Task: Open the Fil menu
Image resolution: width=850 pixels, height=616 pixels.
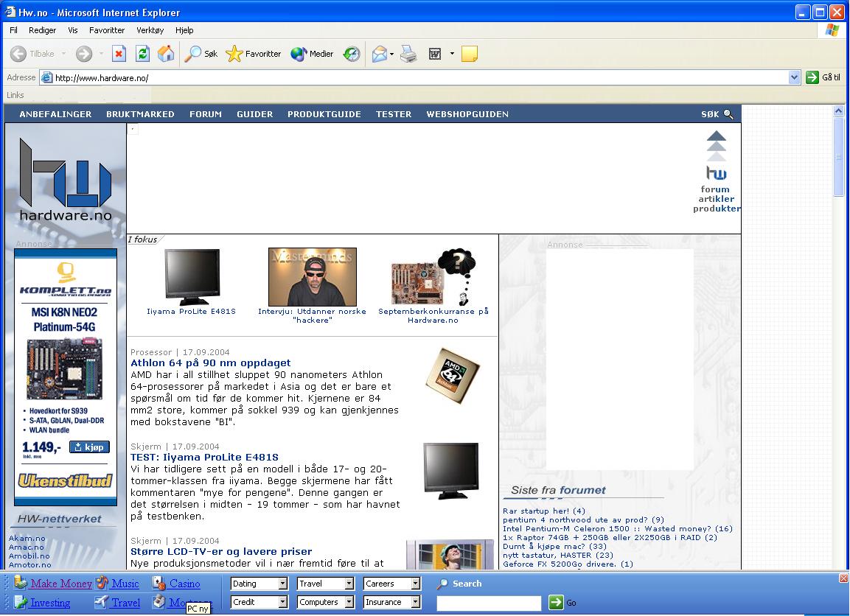Action: [x=13, y=30]
